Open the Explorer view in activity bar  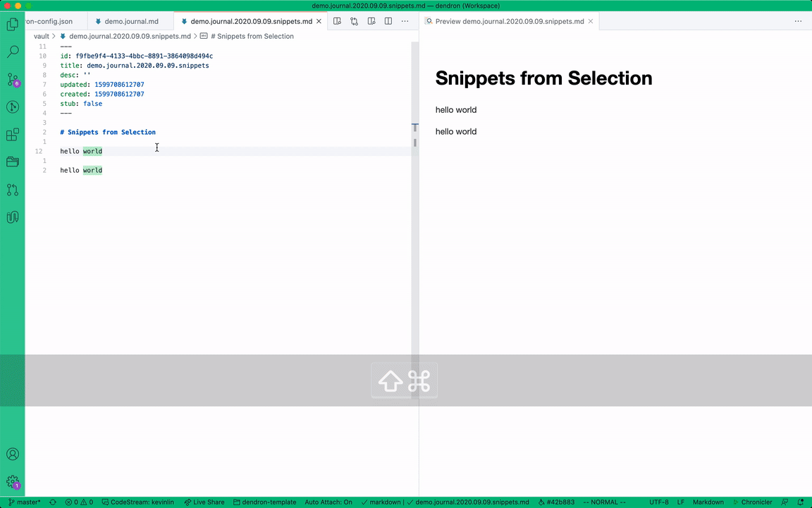pyautogui.click(x=12, y=25)
